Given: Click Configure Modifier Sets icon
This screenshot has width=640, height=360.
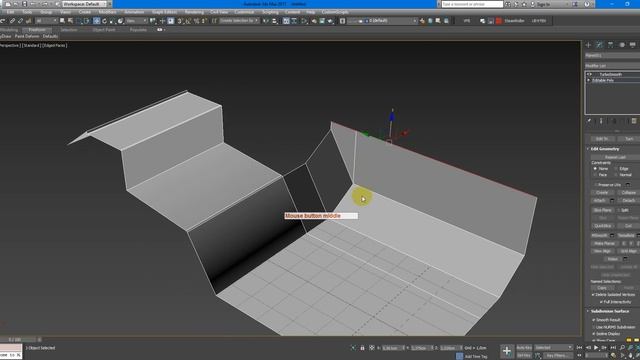Looking at the screenshot, I should click(x=634, y=121).
